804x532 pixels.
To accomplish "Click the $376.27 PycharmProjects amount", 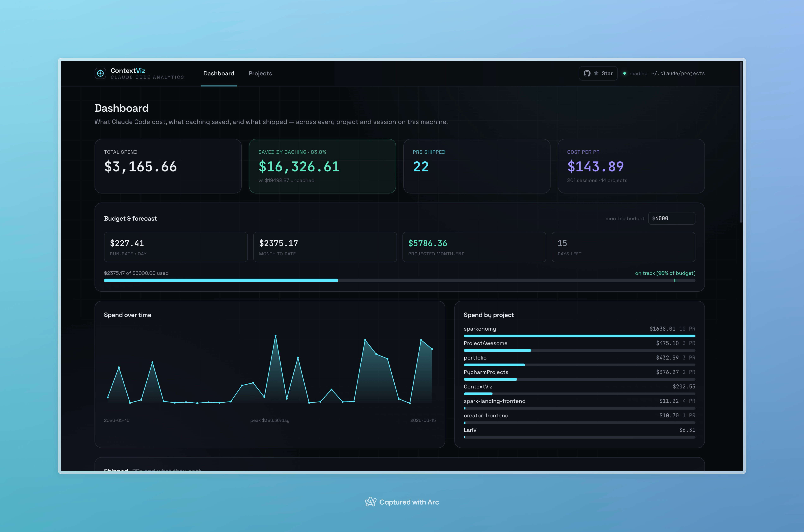I will [x=667, y=372].
